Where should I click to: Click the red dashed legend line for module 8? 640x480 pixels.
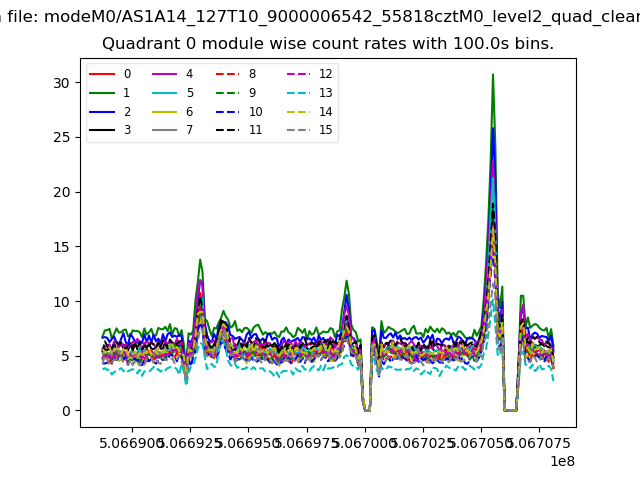(x=228, y=74)
